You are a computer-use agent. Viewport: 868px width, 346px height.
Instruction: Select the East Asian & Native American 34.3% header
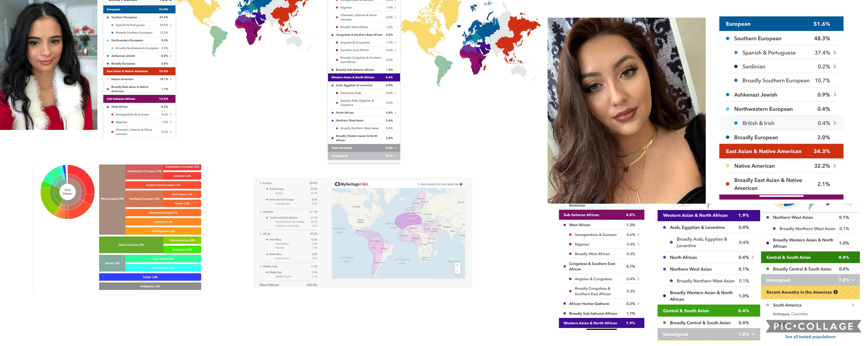pos(781,151)
